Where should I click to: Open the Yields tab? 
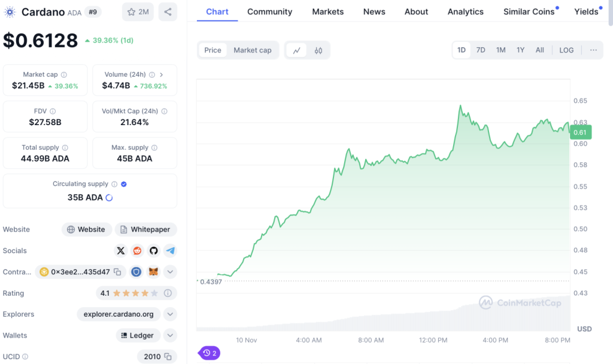coord(588,12)
